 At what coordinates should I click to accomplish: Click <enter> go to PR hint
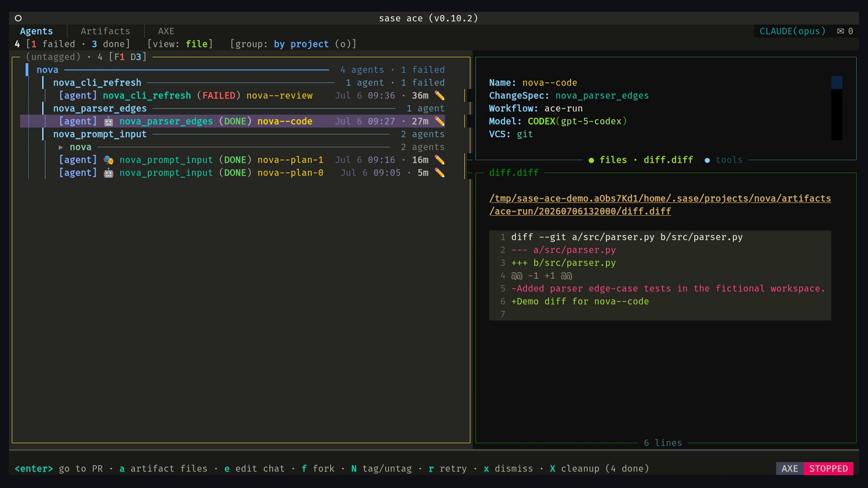click(x=59, y=469)
